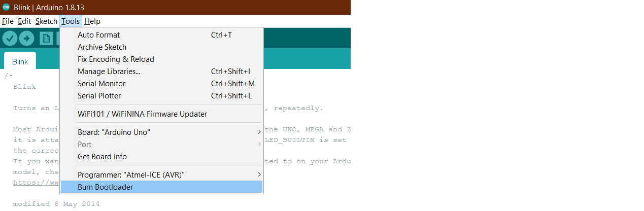Choose Archive Sketch menu entry
This screenshot has height=211, width=644.
tap(161, 47)
